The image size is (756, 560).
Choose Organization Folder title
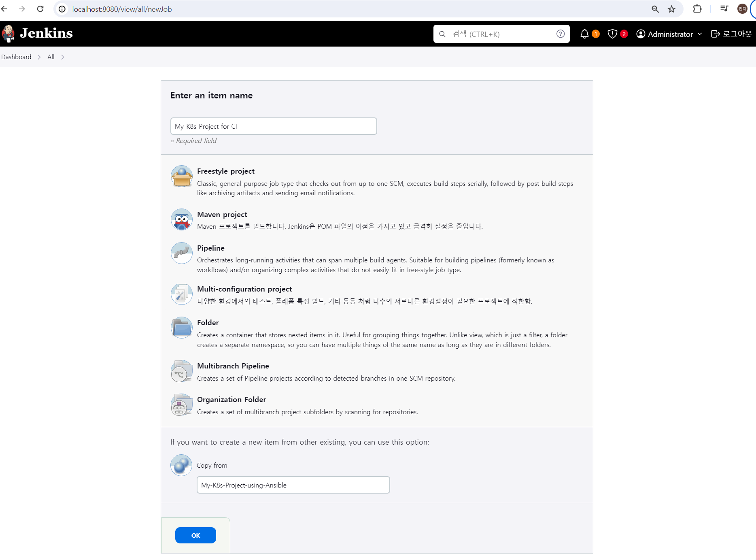(231, 400)
